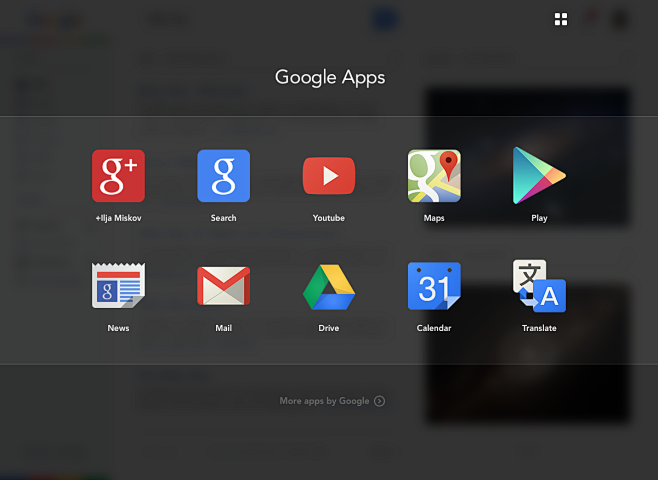Screen dimensions: 658x480
Task: Open the Google Search app icon
Action: pos(224,176)
